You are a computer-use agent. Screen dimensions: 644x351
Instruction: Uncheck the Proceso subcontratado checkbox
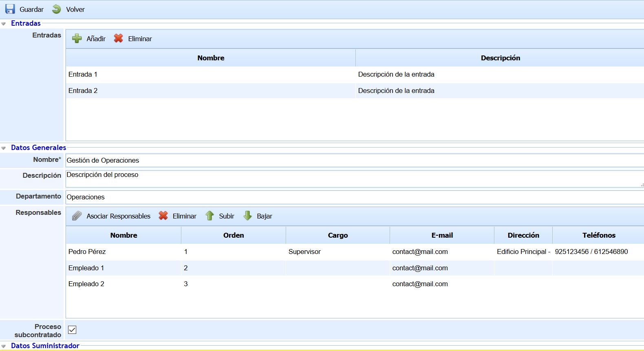(72, 330)
